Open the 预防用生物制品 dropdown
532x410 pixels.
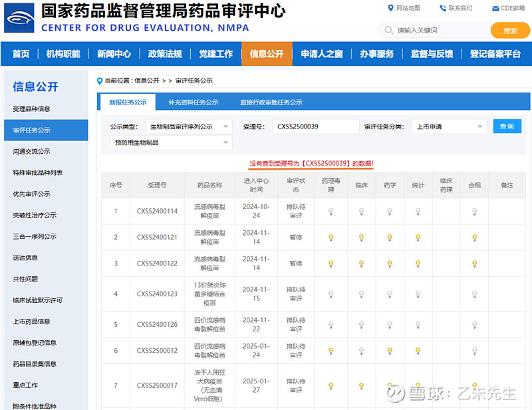pos(171,142)
